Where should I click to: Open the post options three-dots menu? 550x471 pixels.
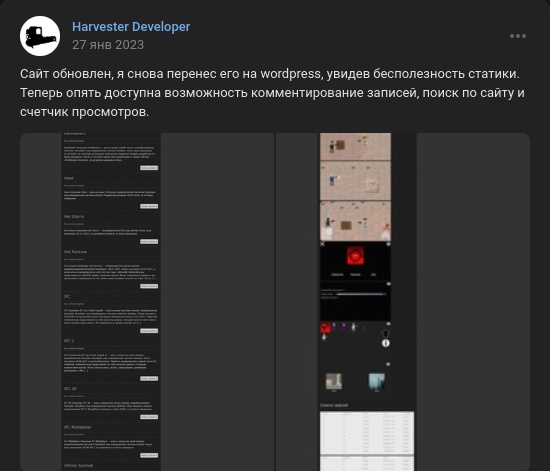coord(518,36)
